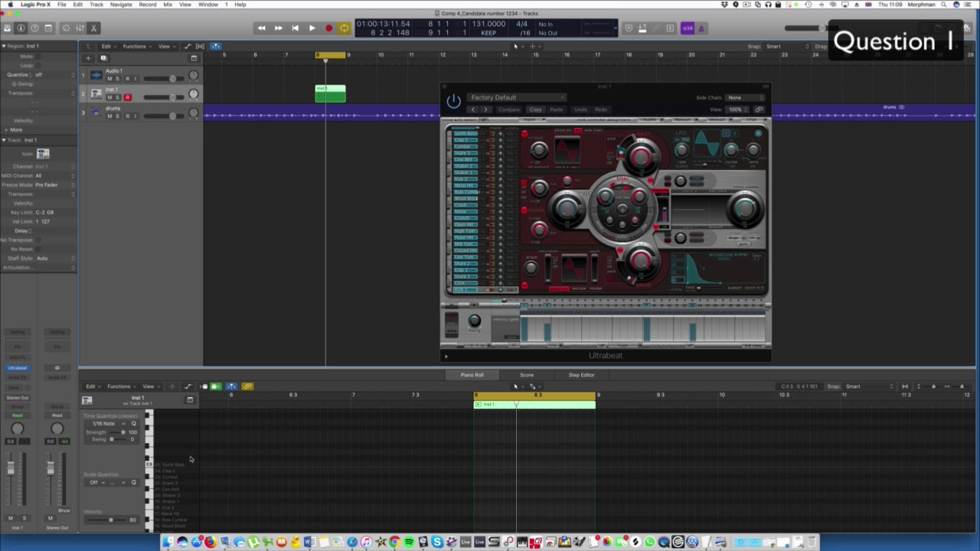Screen dimensions: 980x551
Task: Click the duplicate track icon beside the plus
Action: coord(103,58)
